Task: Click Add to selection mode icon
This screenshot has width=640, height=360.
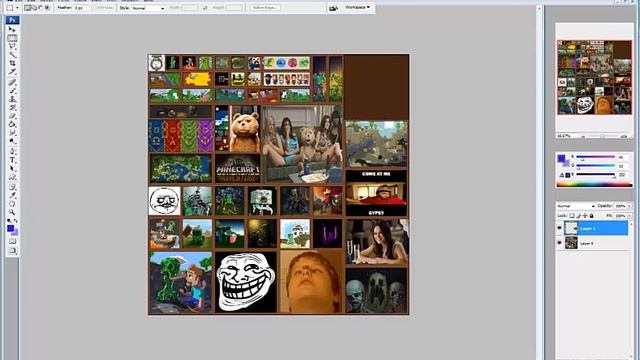Action: (x=34, y=8)
